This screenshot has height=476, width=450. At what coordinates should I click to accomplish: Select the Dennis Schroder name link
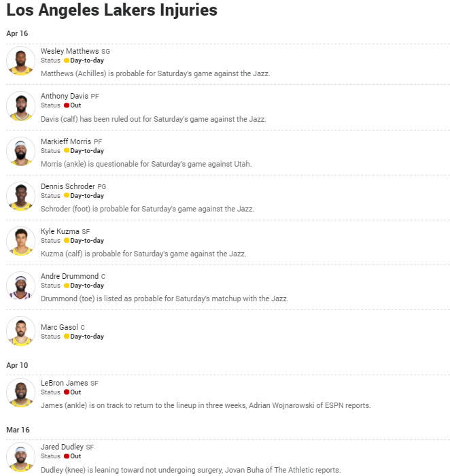(68, 186)
